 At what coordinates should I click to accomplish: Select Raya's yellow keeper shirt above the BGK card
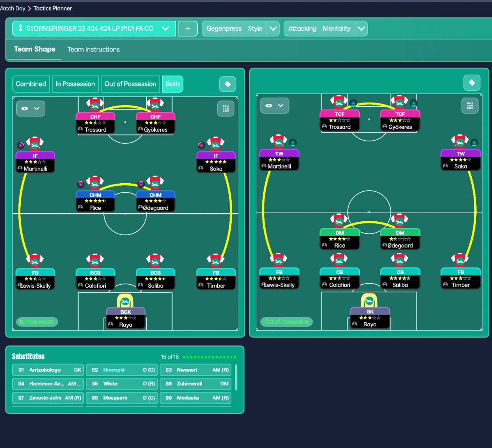click(125, 300)
